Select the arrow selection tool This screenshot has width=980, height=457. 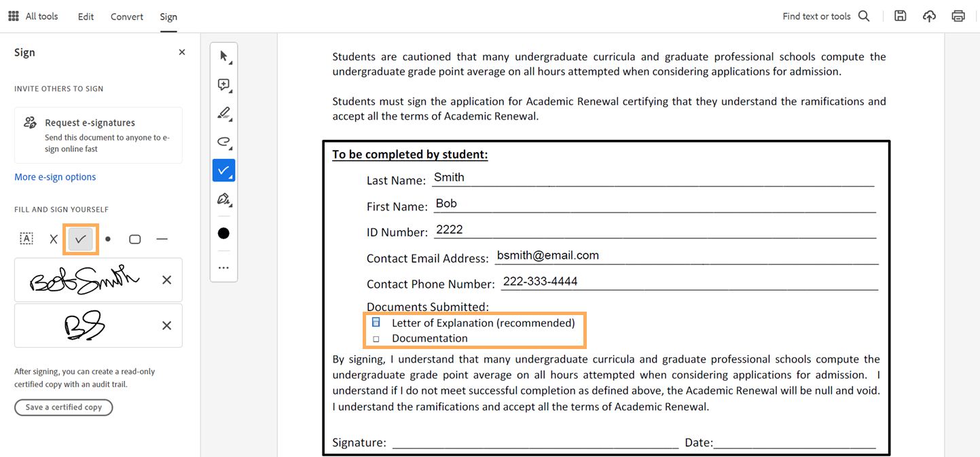tap(223, 56)
